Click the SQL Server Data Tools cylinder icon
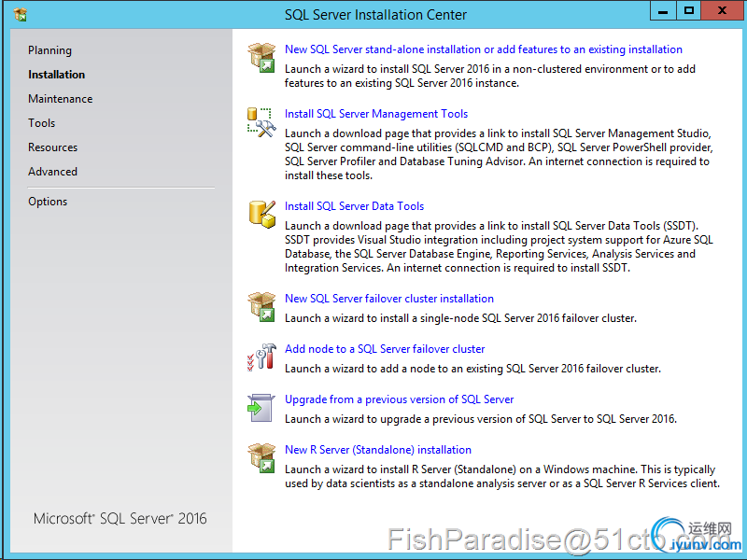Screen dimensions: 747x560 tap(261, 214)
